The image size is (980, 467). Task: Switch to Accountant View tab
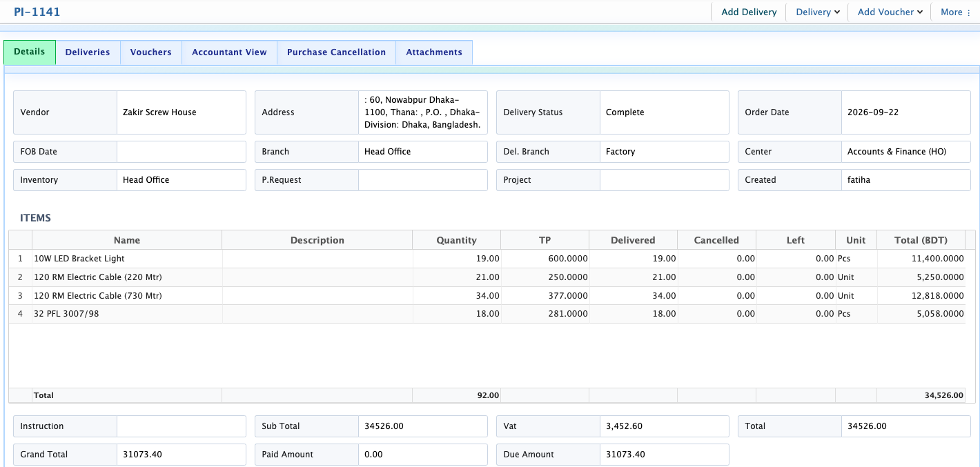229,52
